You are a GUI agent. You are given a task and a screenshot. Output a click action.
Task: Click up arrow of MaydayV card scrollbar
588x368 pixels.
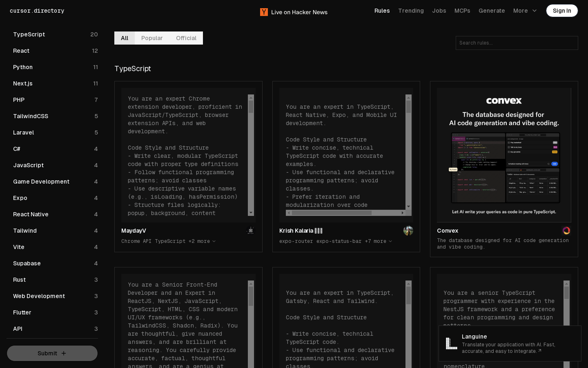click(251, 98)
